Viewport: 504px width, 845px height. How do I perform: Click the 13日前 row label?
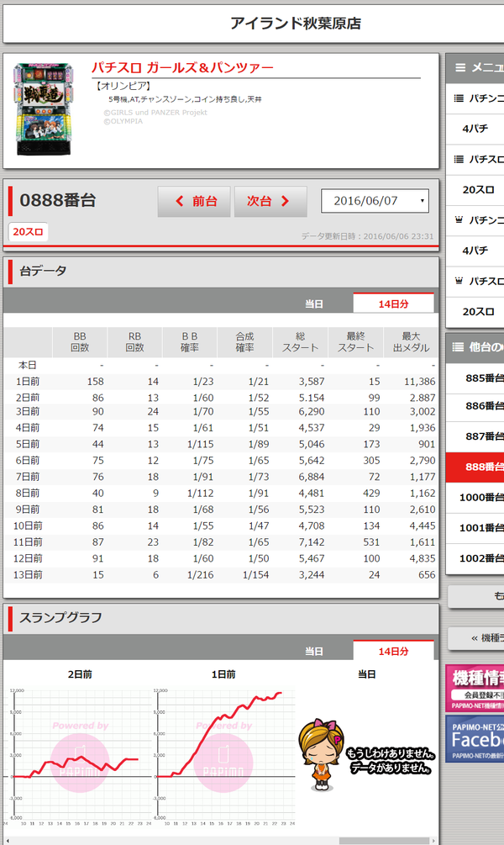pyautogui.click(x=28, y=575)
